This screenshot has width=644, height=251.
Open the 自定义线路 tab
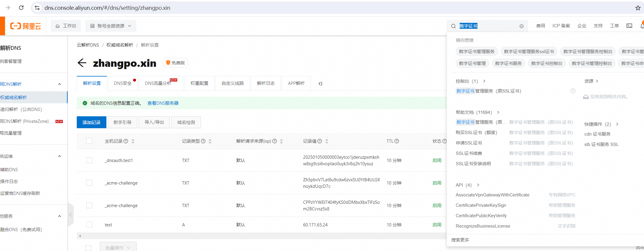coord(233,83)
